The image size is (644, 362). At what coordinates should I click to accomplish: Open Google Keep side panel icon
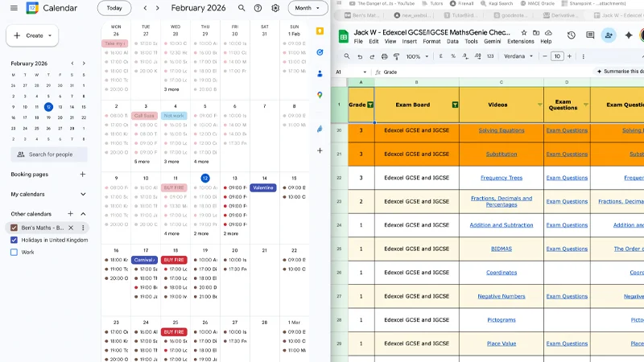pos(320,31)
